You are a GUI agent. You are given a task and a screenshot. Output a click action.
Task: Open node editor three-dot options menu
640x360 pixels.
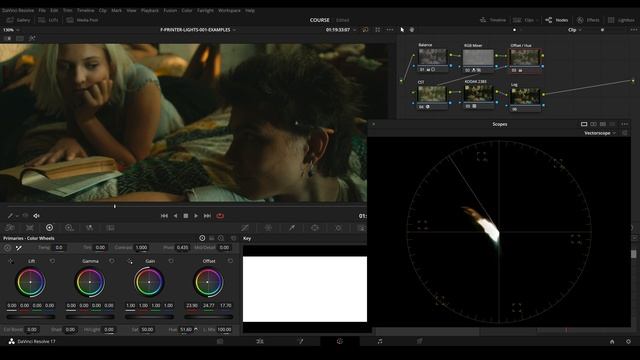coord(634,30)
